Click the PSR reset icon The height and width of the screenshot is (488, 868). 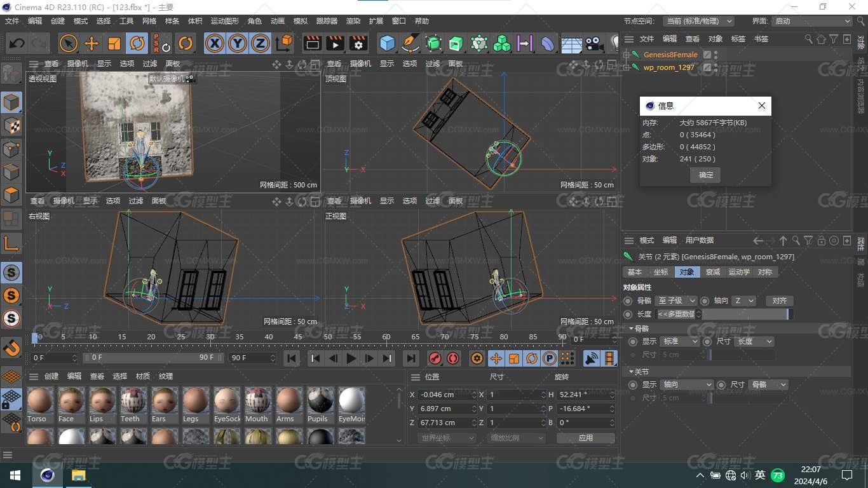click(x=161, y=43)
